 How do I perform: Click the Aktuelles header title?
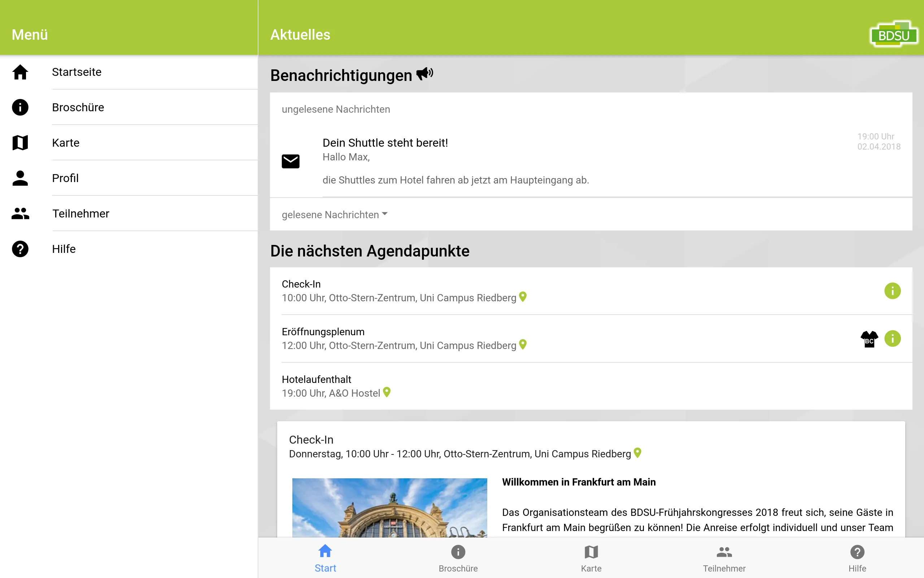tap(300, 35)
